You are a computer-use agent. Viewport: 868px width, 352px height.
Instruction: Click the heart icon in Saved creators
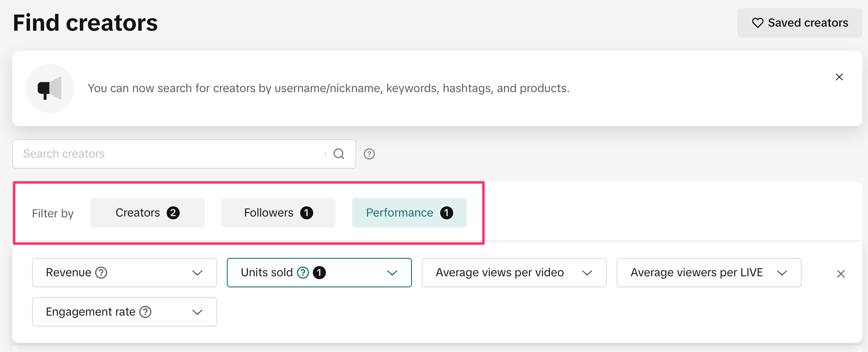757,23
